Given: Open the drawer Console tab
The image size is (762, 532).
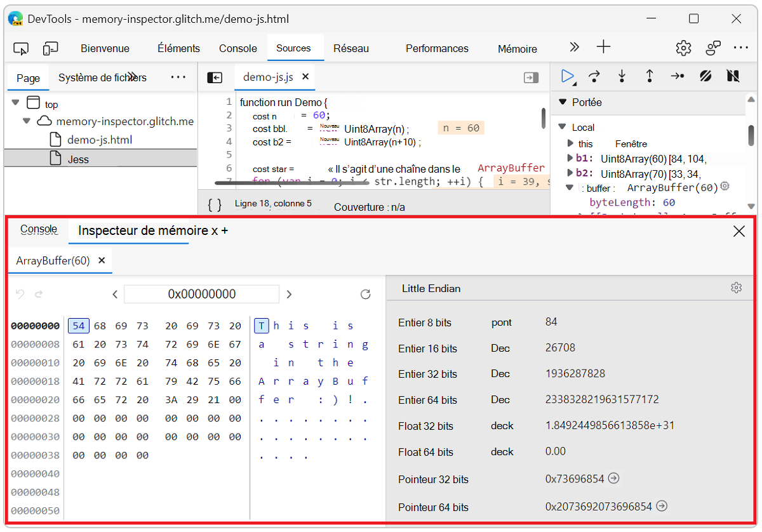Looking at the screenshot, I should click(39, 229).
